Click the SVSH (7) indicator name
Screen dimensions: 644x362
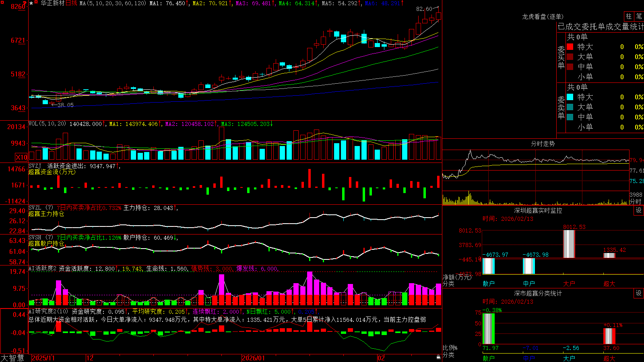coord(41,238)
